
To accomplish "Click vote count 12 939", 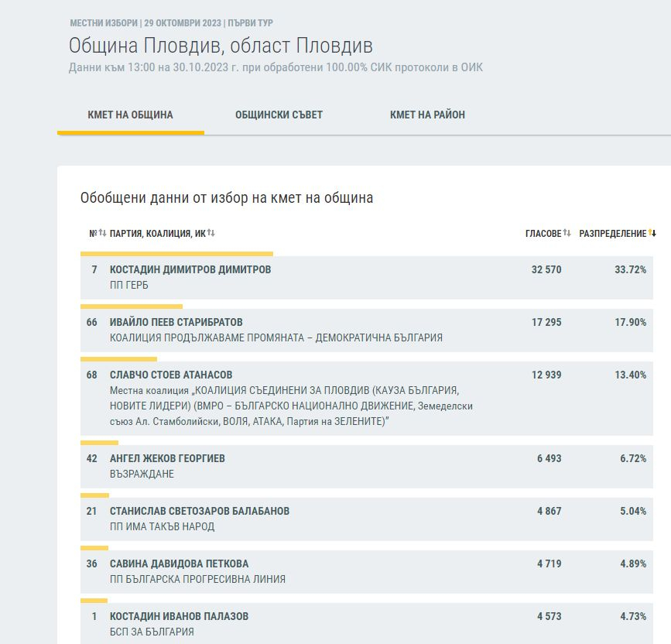I will (x=546, y=375).
